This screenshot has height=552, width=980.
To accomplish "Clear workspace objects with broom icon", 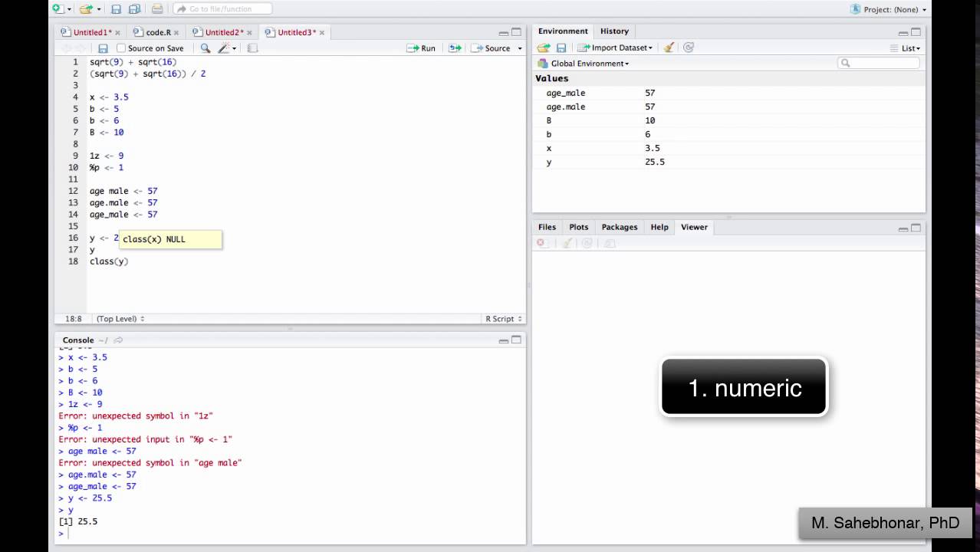I will pos(669,48).
